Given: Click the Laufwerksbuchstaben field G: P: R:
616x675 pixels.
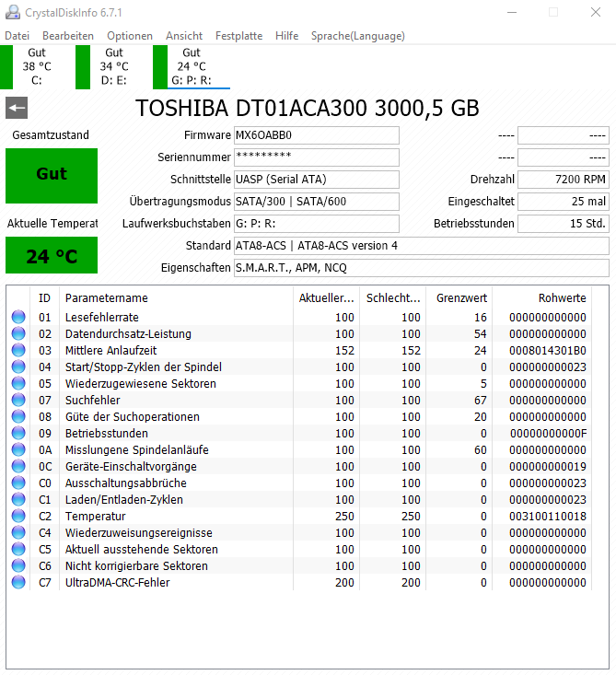Looking at the screenshot, I should (317, 224).
